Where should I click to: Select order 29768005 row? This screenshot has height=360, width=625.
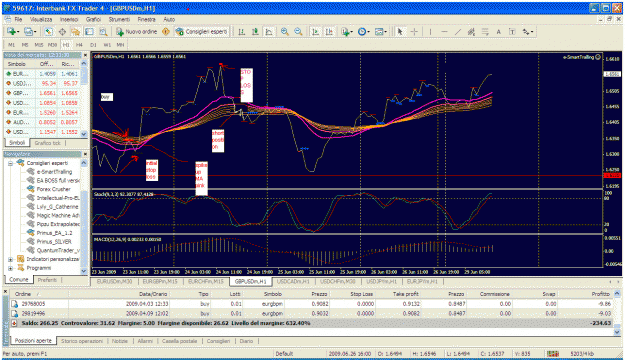tap(311, 304)
